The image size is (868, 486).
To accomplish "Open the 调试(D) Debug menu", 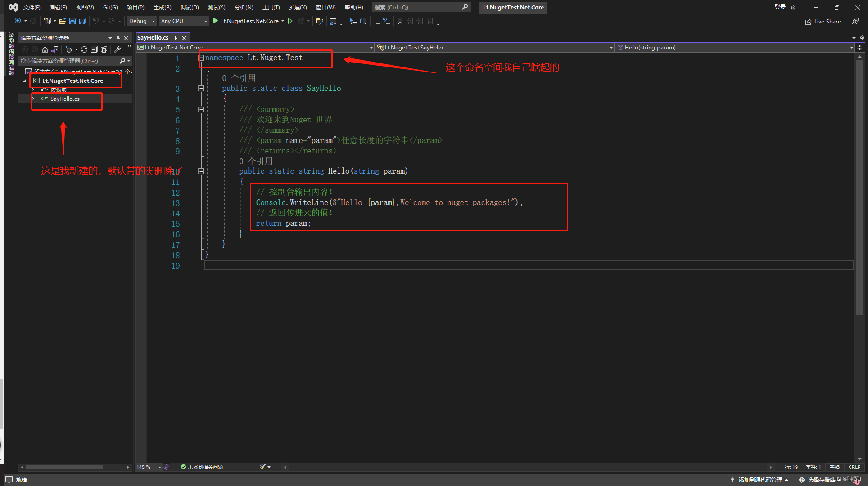I will (190, 7).
